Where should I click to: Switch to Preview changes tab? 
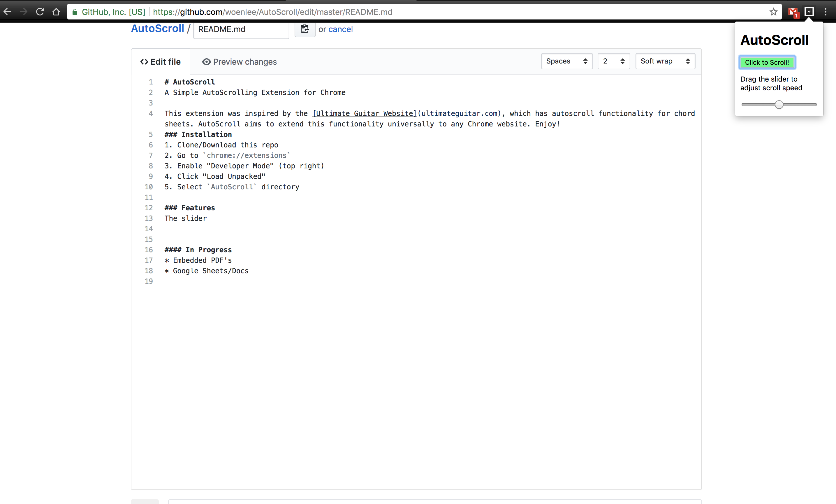tap(240, 62)
